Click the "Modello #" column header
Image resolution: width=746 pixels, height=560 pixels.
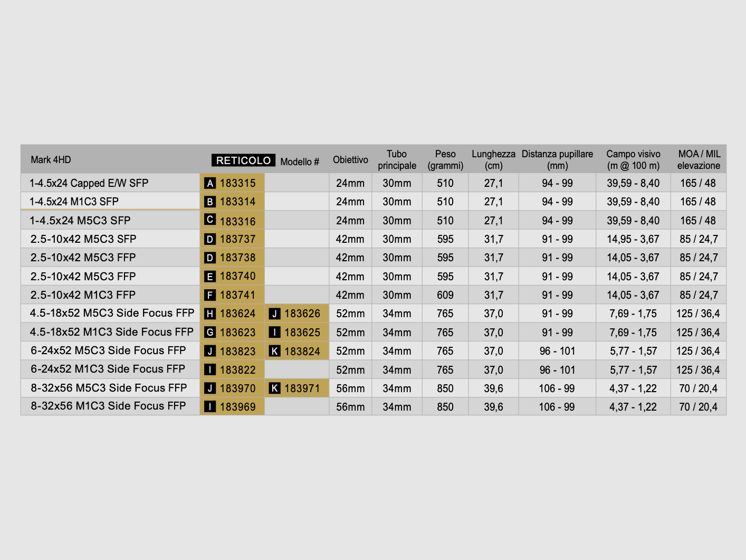[x=300, y=162]
